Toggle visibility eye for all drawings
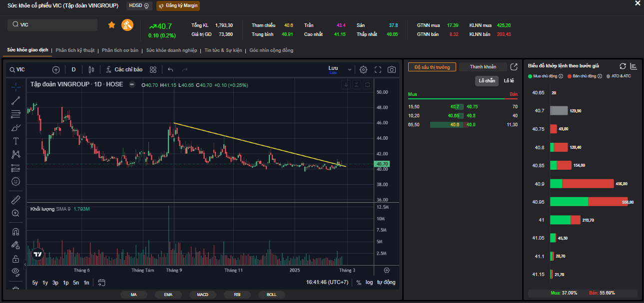 click(15, 272)
